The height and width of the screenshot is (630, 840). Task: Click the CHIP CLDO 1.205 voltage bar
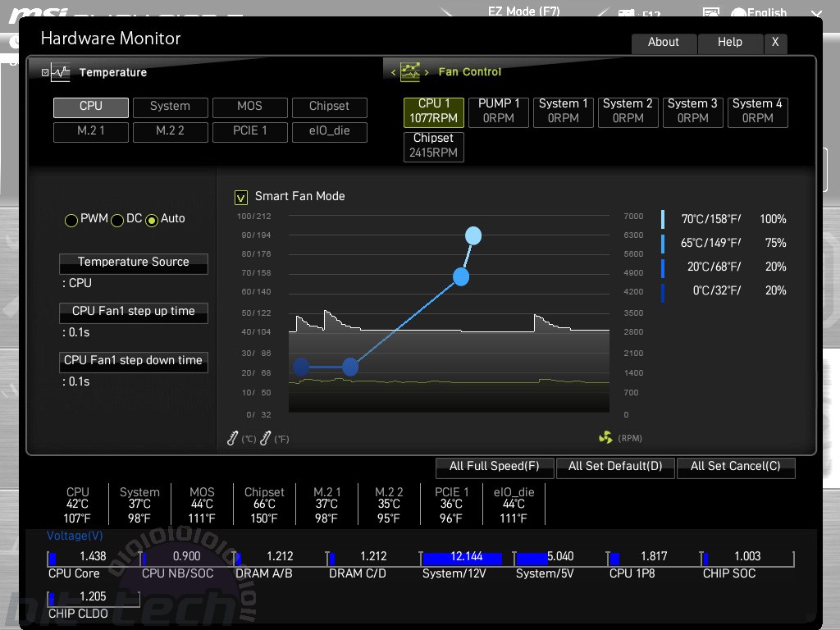click(x=94, y=598)
